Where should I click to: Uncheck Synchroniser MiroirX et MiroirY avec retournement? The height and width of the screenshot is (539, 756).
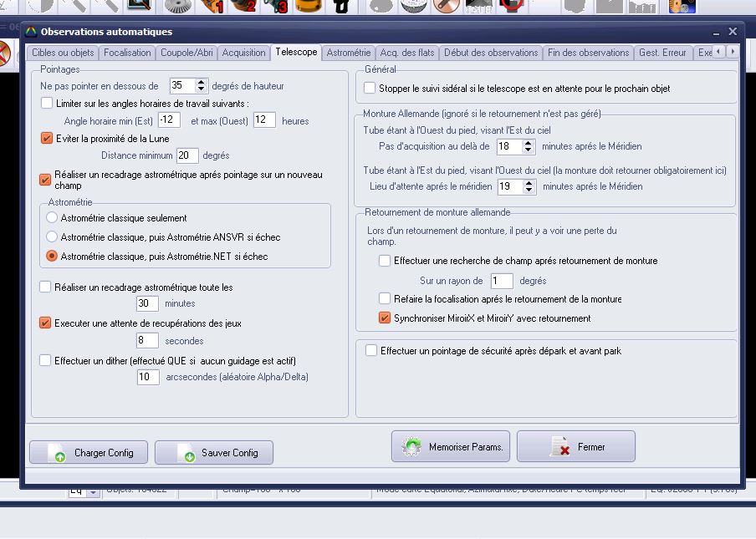(385, 318)
